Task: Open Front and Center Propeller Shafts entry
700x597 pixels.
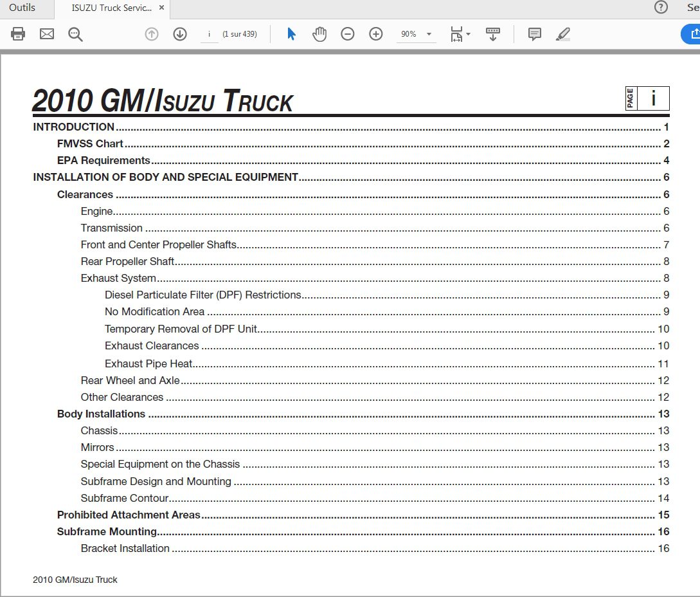Action: tap(375, 244)
